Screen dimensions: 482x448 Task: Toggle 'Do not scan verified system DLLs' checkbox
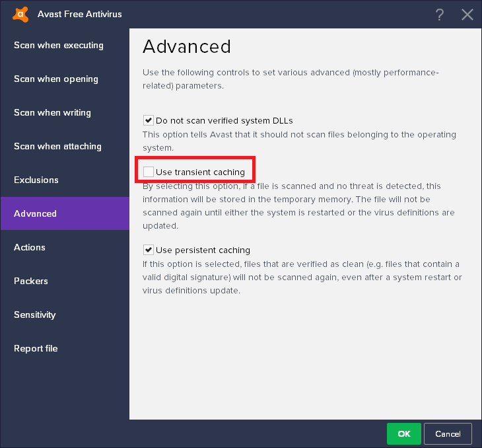coord(149,121)
